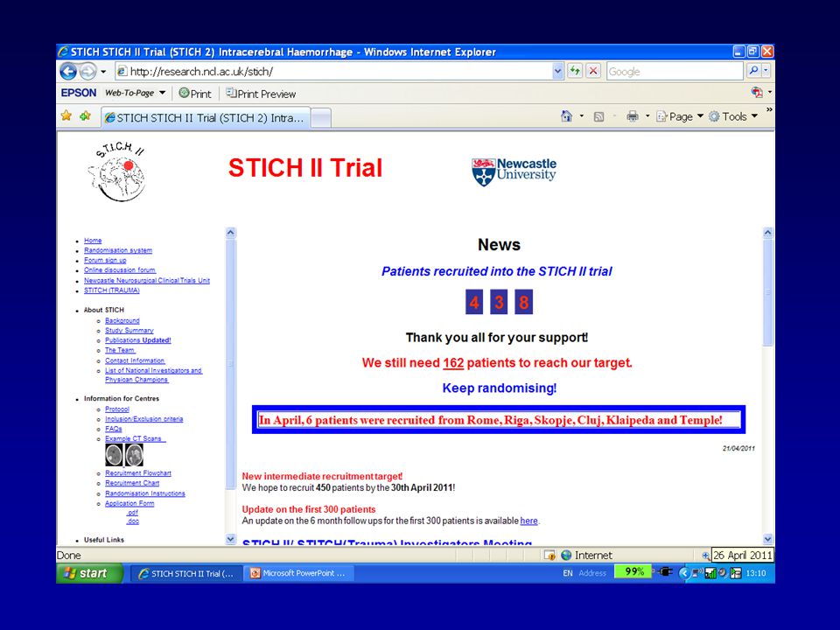Open the Inclusion/Exclusion criteria link

click(x=144, y=419)
